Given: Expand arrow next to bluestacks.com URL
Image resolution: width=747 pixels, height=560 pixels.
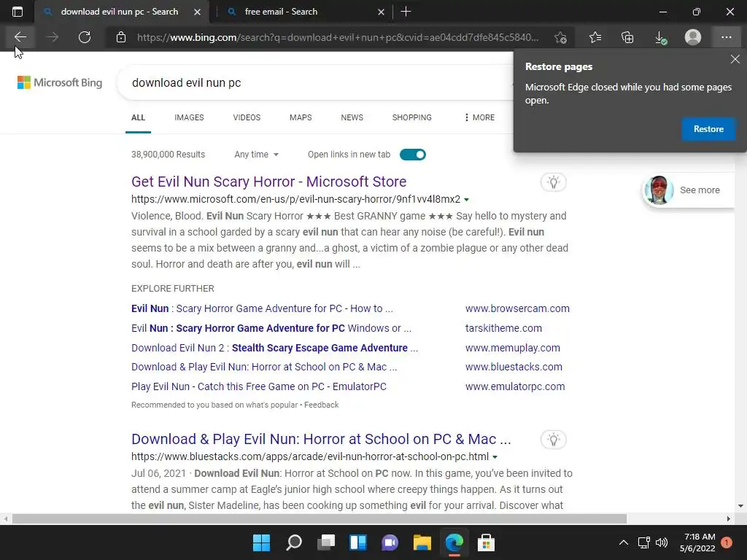Looking at the screenshot, I should point(495,457).
